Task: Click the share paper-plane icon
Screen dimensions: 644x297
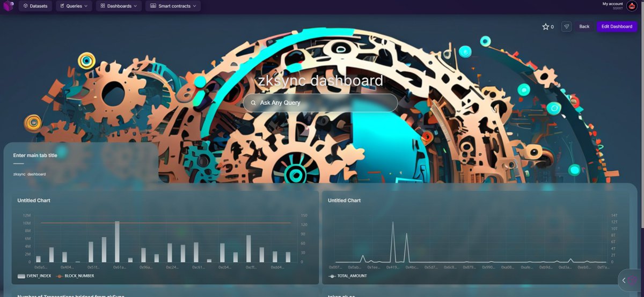Action: (567, 26)
